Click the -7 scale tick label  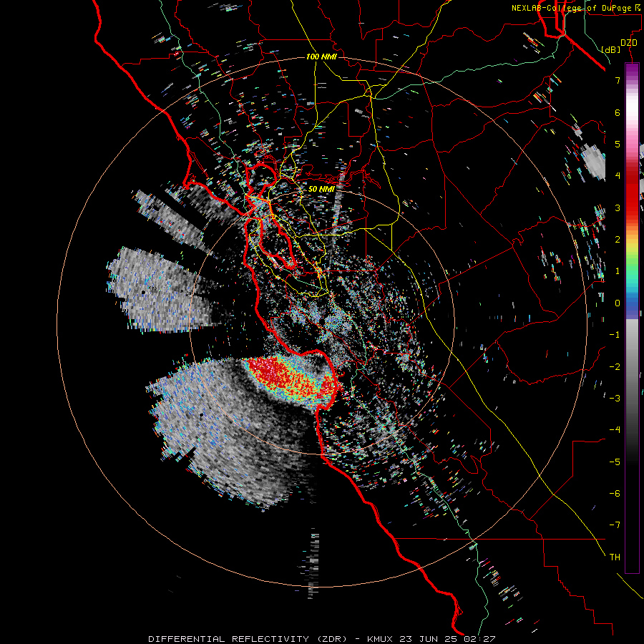coord(615,525)
